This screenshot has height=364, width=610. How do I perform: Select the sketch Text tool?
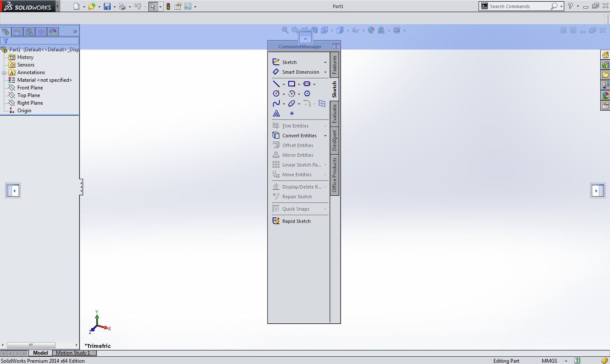pyautogui.click(x=276, y=114)
